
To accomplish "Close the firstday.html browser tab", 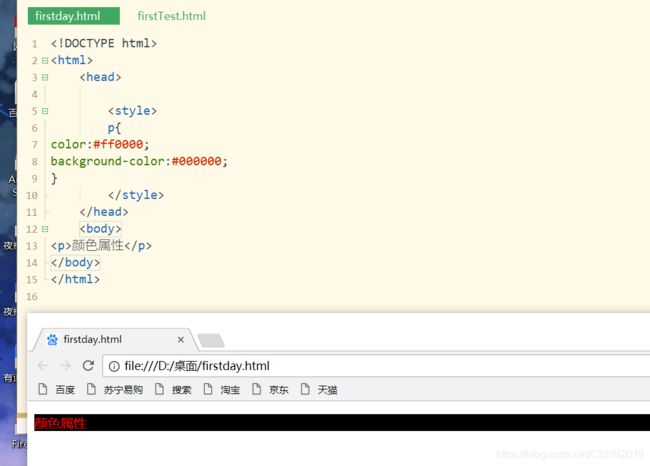I will (181, 340).
